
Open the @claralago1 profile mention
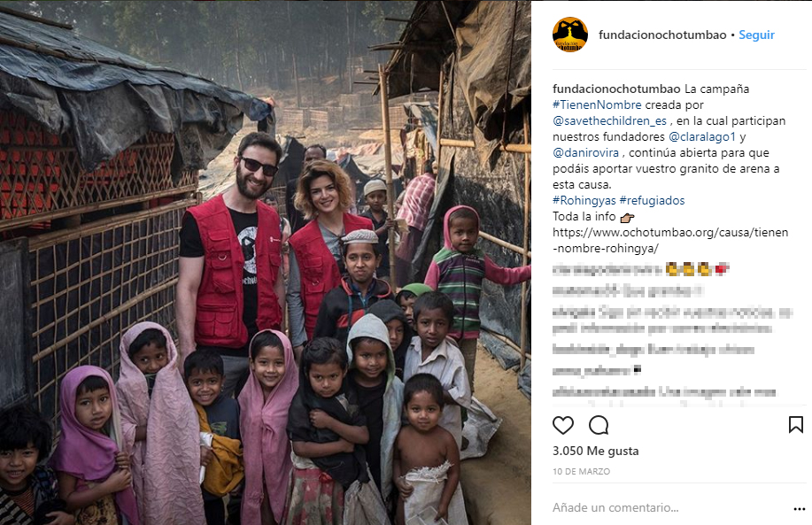point(701,136)
